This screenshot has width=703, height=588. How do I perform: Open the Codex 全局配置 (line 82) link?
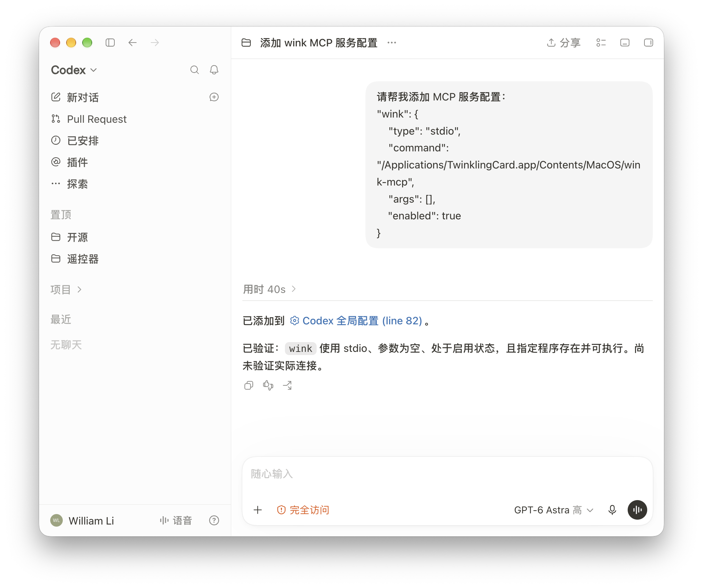pos(356,321)
